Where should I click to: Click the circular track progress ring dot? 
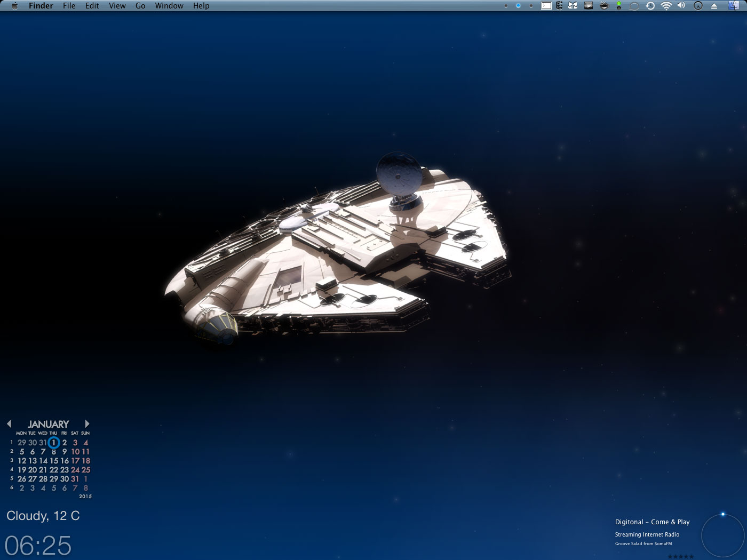723,515
